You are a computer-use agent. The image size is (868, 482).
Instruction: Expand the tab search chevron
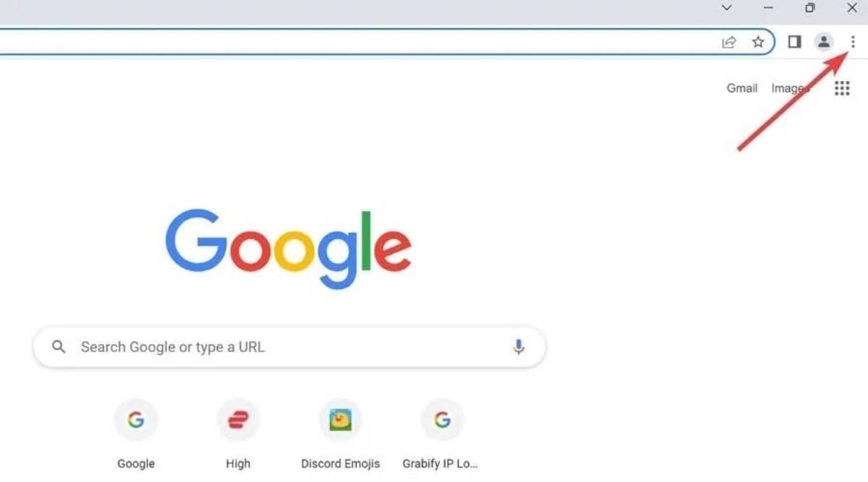pos(727,8)
